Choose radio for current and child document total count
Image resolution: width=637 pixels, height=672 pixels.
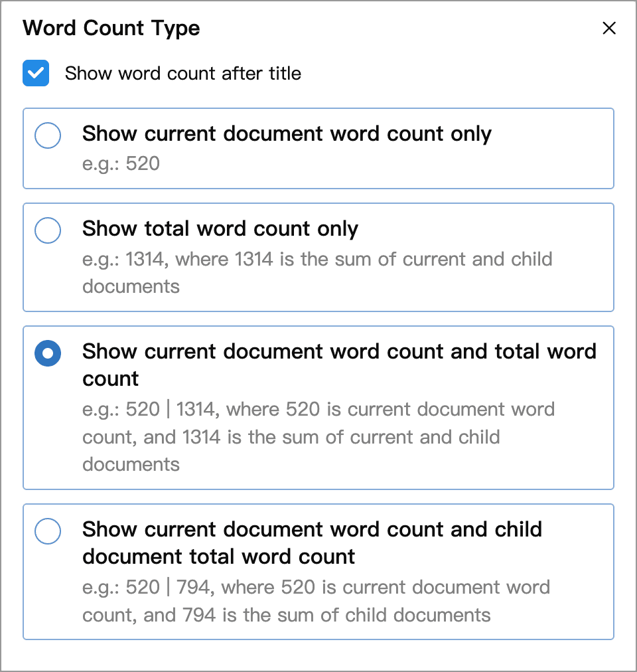[48, 531]
